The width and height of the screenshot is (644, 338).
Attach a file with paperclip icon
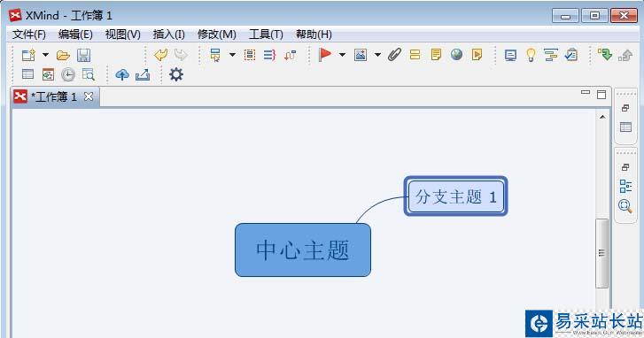coord(394,54)
